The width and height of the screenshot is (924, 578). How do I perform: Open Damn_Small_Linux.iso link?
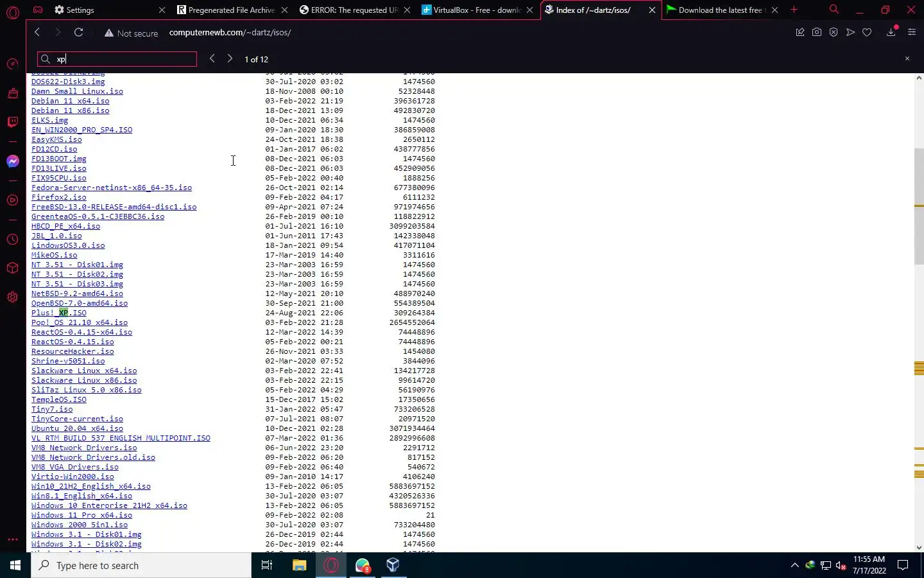click(77, 91)
